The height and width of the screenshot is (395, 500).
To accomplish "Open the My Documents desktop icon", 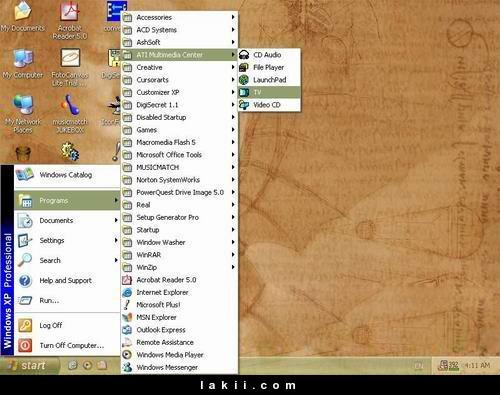I will click(22, 17).
